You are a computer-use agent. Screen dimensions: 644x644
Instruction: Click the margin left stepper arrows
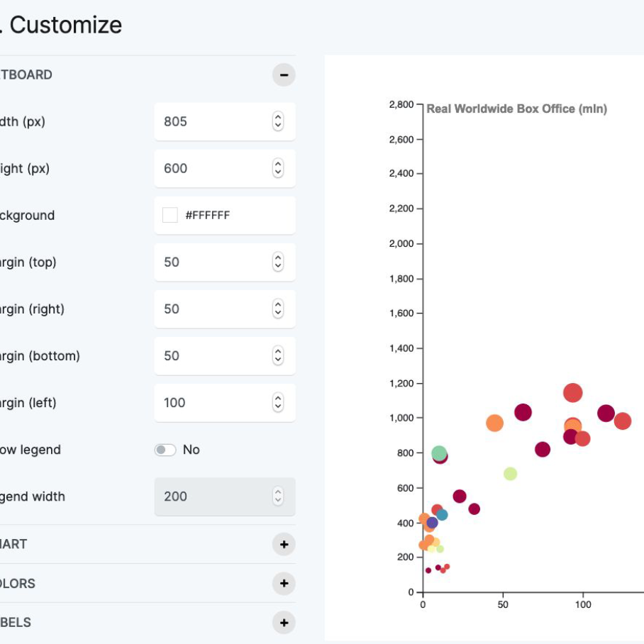click(278, 402)
